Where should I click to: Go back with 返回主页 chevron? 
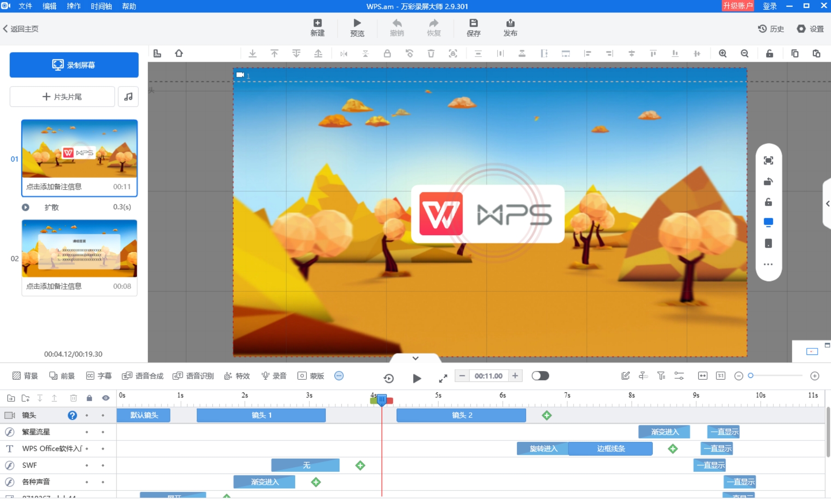tap(20, 29)
